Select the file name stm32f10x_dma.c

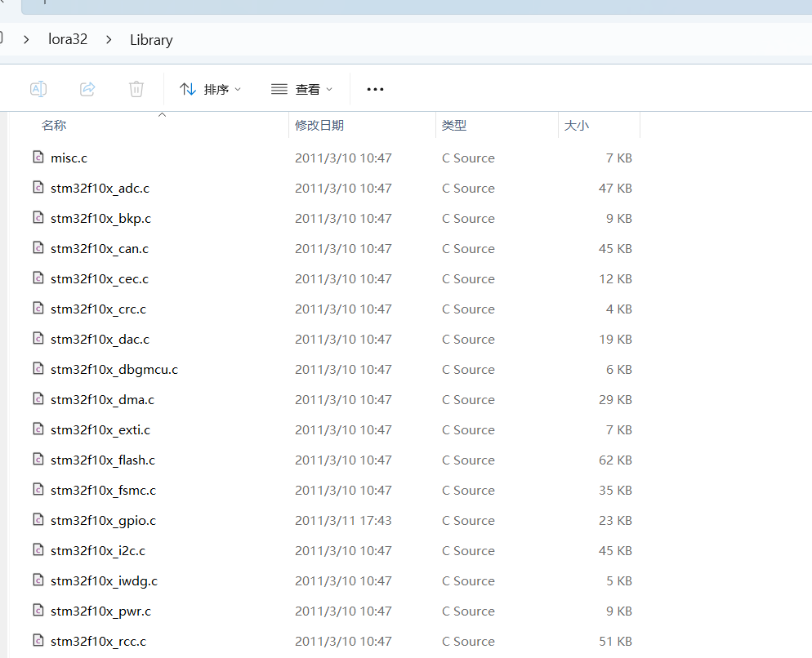pos(103,400)
